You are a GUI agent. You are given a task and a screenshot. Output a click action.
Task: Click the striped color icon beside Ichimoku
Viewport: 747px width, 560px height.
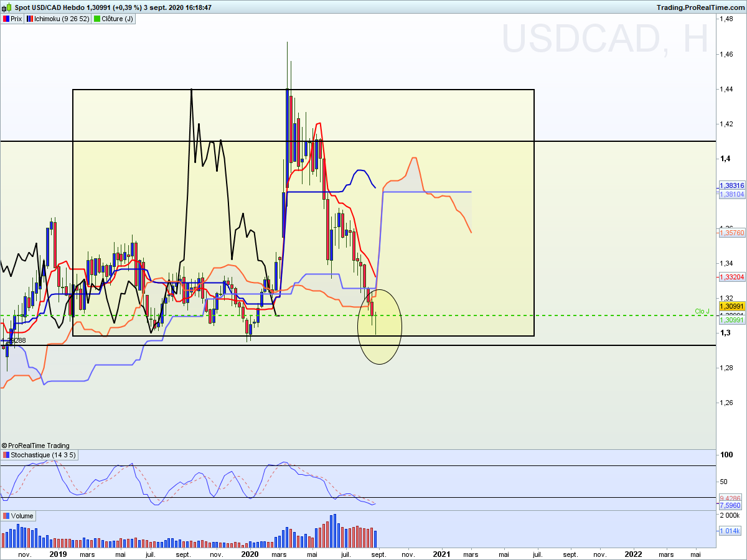tap(30, 19)
